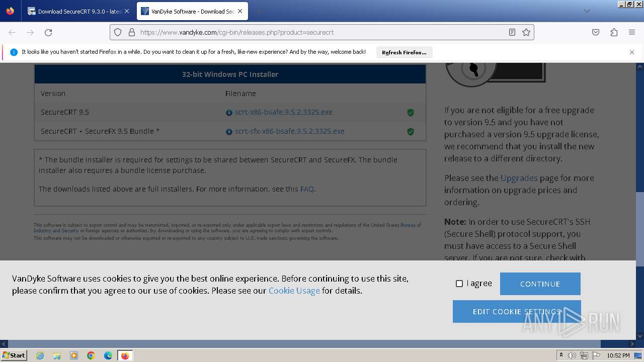Open tracking protection shield icon

click(x=118, y=32)
